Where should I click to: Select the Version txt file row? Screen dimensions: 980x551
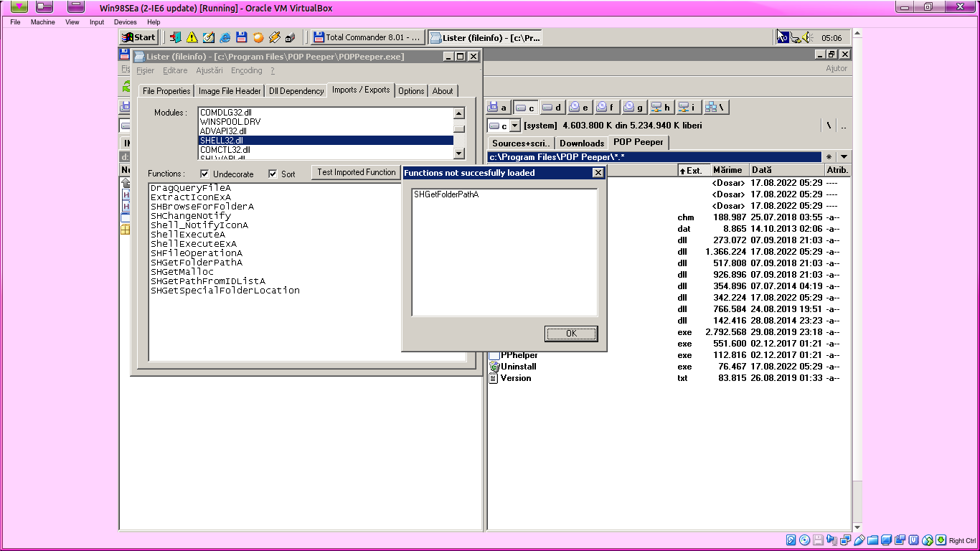click(669, 378)
